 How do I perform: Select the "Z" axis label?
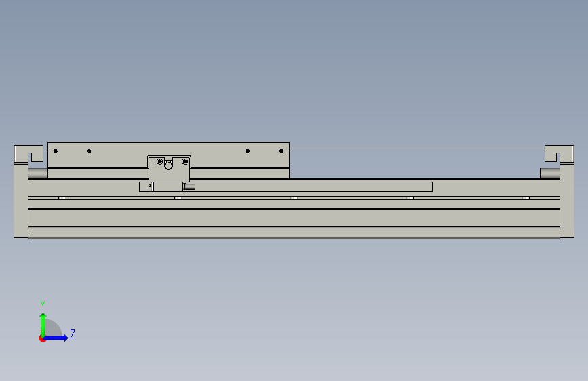pos(73,334)
